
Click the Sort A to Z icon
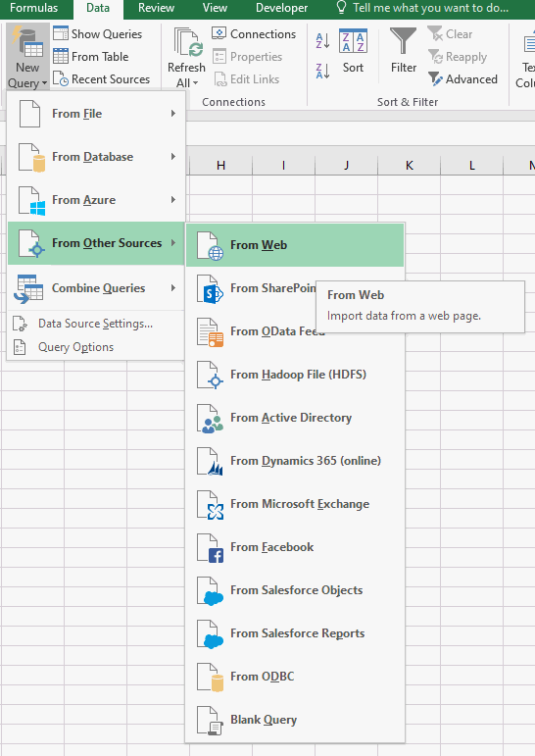click(322, 41)
